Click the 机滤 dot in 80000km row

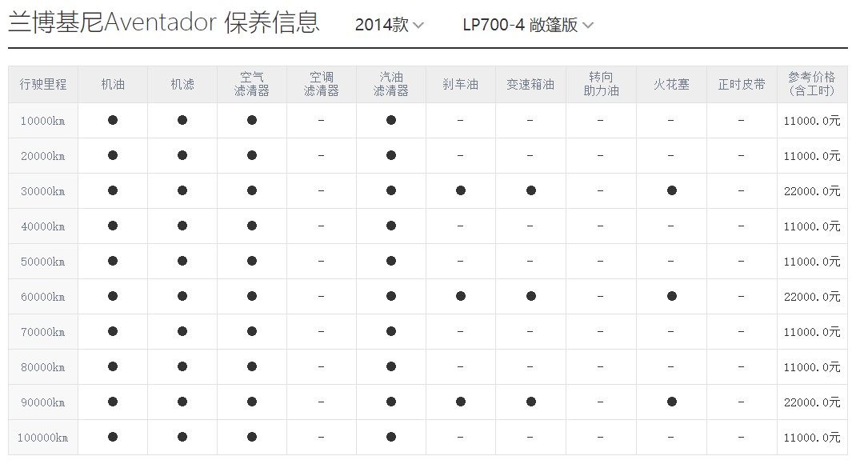tap(182, 366)
